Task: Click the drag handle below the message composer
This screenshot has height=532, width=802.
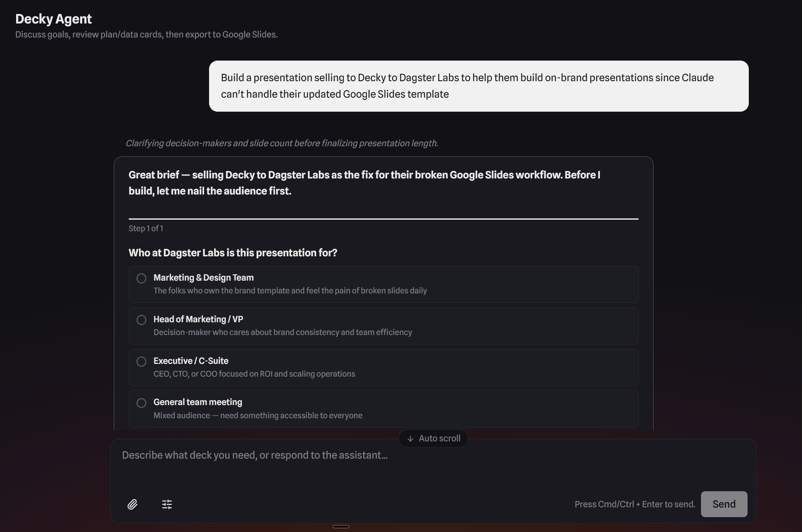Action: tap(341, 527)
